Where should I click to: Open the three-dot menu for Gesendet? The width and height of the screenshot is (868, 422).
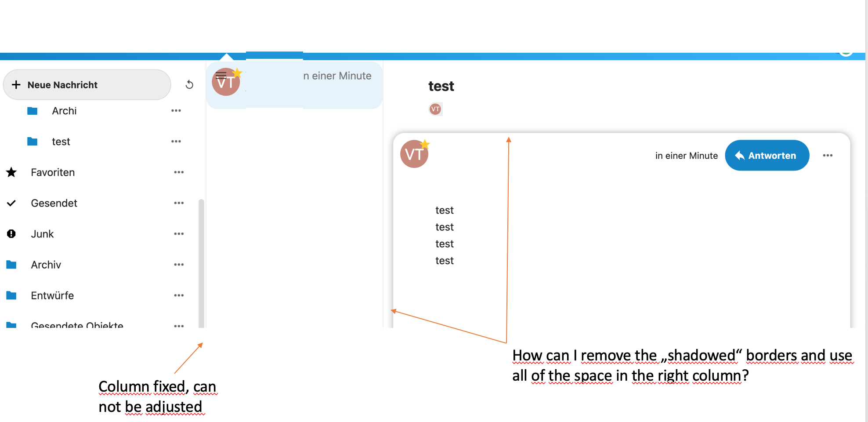coord(179,203)
